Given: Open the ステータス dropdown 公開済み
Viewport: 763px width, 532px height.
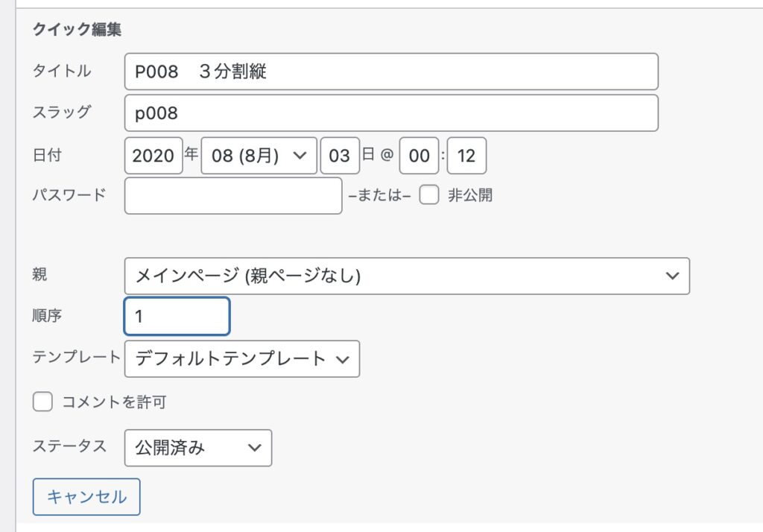Looking at the screenshot, I should (197, 448).
